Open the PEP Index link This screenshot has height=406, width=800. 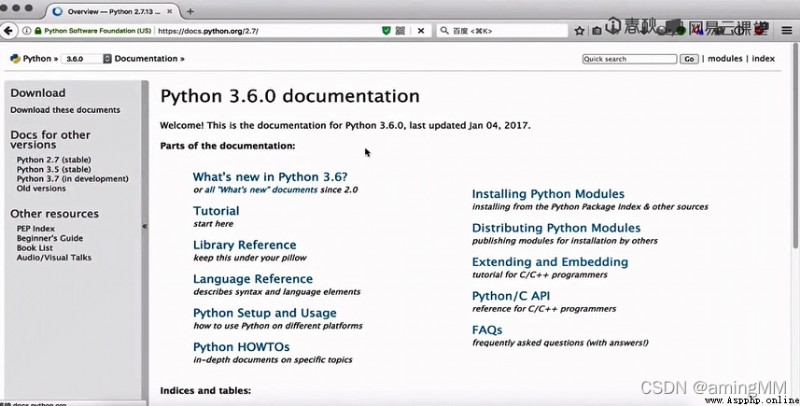coord(35,229)
